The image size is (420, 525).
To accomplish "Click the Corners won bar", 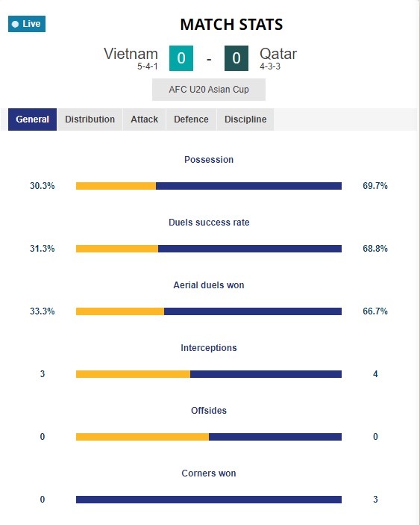I will (209, 500).
